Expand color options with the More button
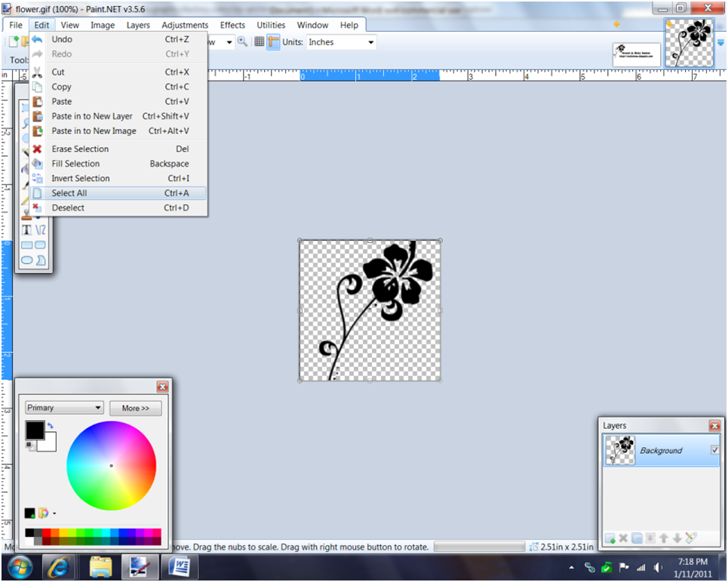The image size is (728, 582). [x=135, y=408]
